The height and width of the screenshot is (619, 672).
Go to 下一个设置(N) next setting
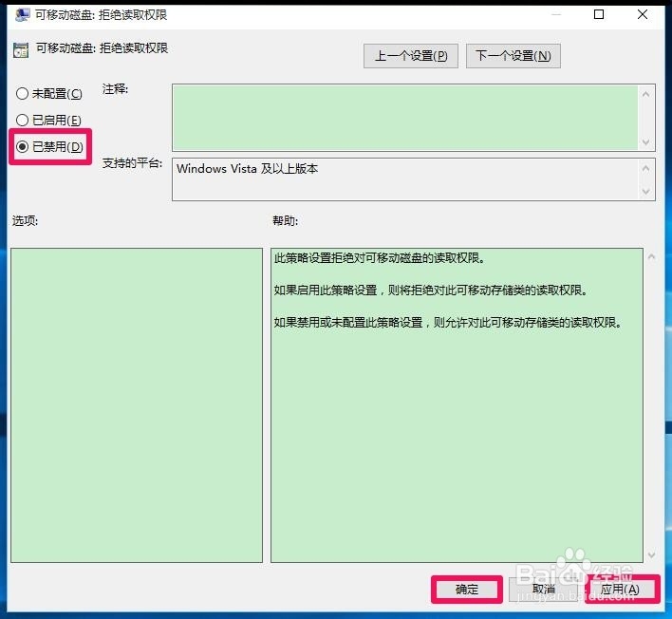(x=513, y=56)
